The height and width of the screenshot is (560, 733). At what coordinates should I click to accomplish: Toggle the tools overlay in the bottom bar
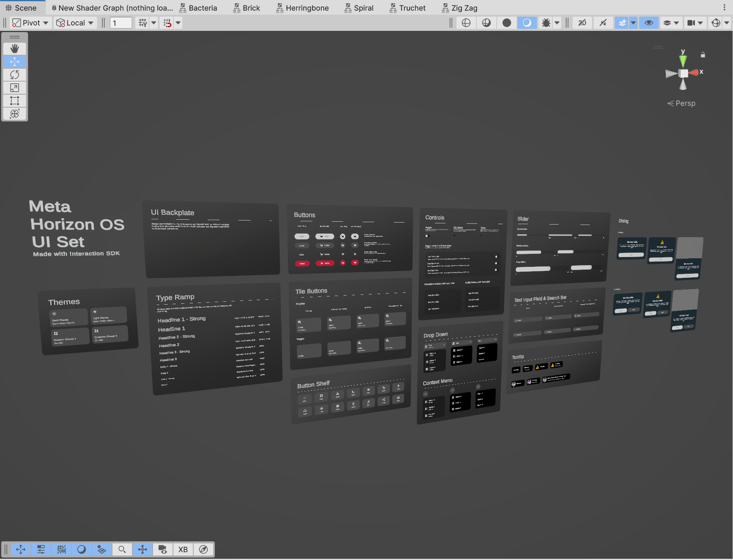(x=21, y=549)
